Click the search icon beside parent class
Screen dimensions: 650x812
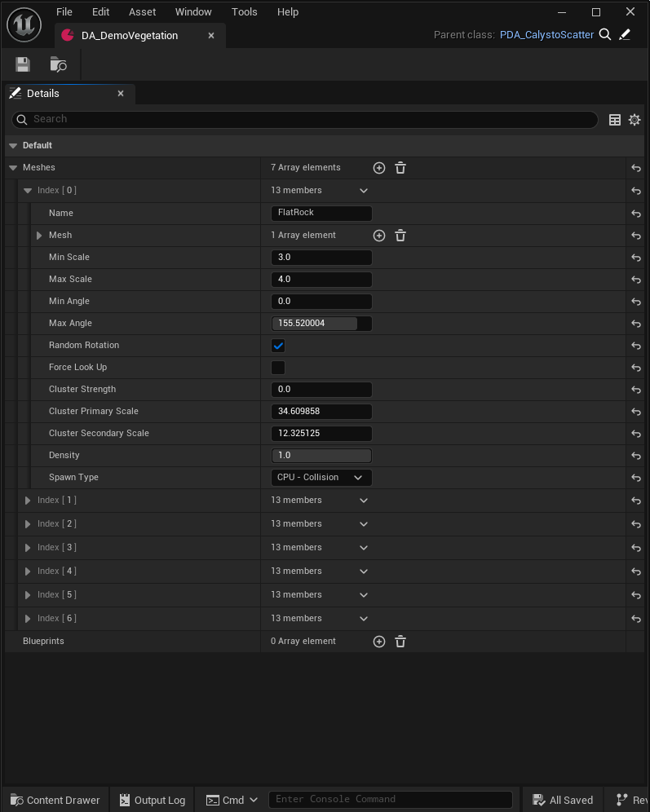pos(605,35)
